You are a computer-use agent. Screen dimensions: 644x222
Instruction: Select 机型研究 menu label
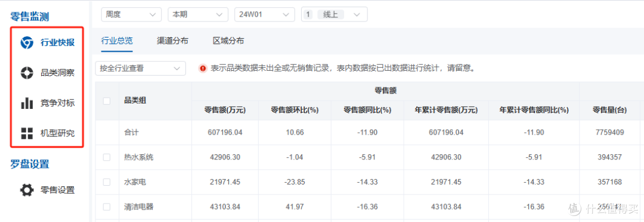coord(57,133)
